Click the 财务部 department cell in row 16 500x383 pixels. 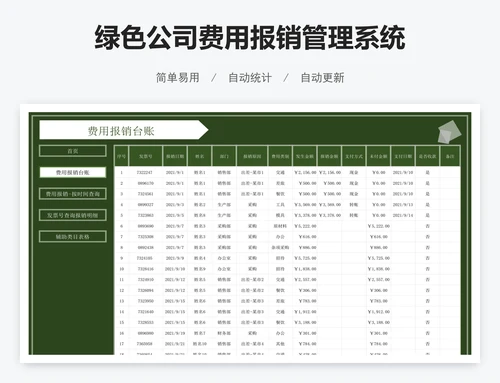point(224,333)
